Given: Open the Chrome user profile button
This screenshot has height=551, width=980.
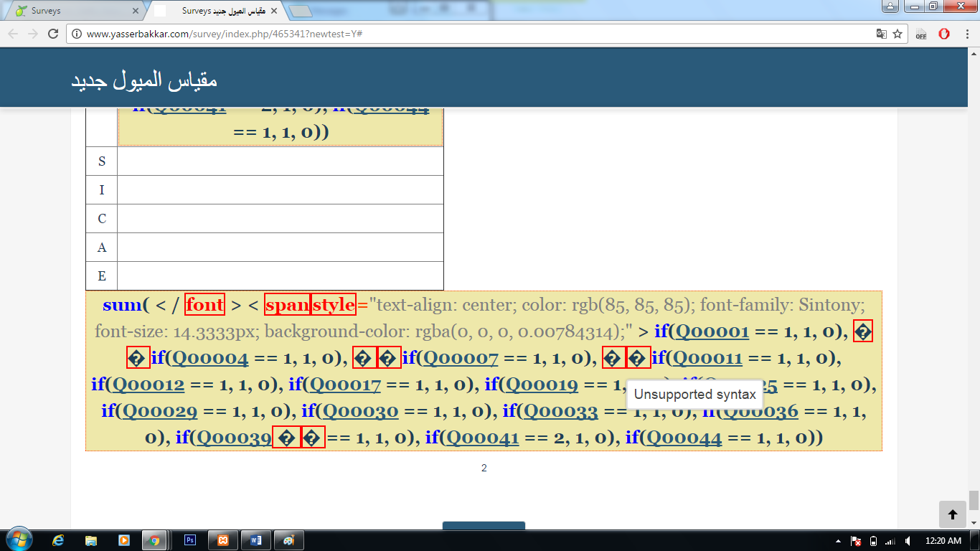Looking at the screenshot, I should [890, 7].
